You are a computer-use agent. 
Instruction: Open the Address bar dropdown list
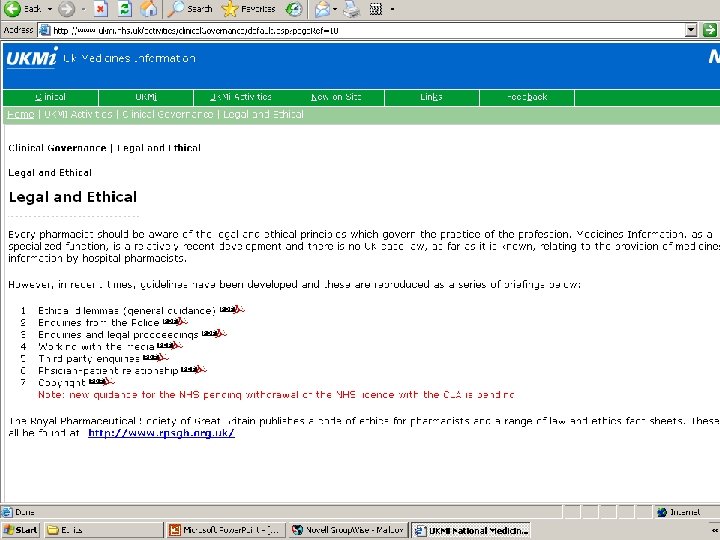tap(691, 30)
